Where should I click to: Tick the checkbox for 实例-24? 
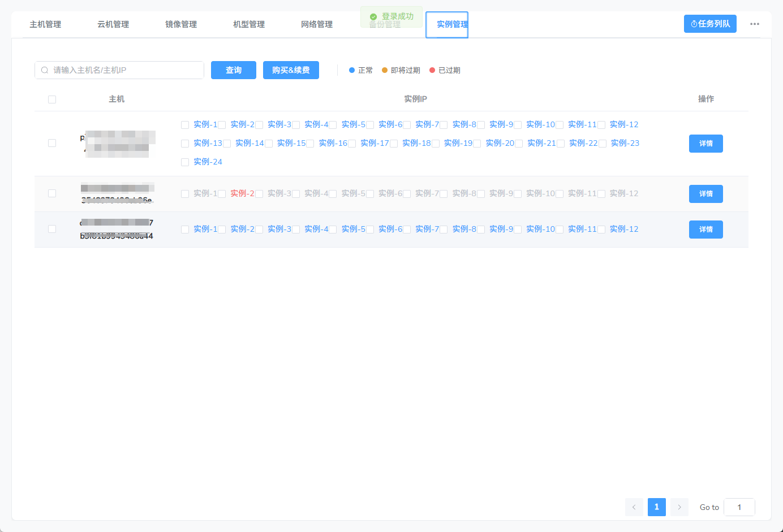click(185, 162)
